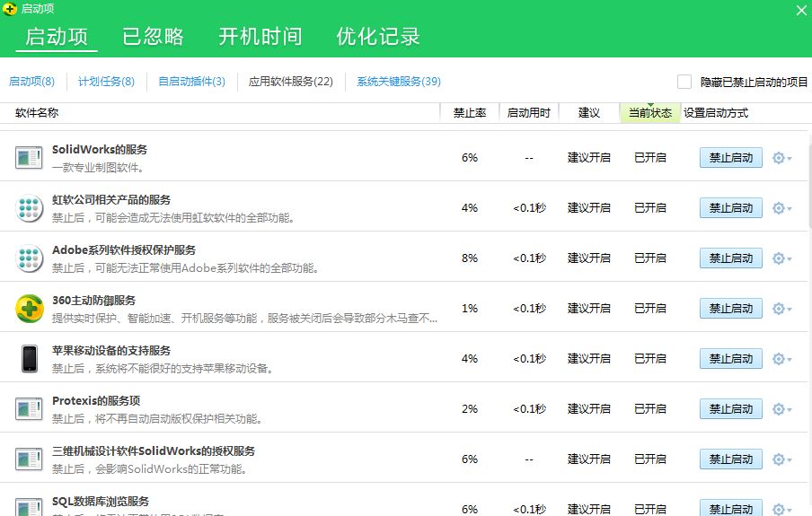Image resolution: width=812 pixels, height=516 pixels.
Task: Sort by 建议 column header
Action: tap(589, 113)
